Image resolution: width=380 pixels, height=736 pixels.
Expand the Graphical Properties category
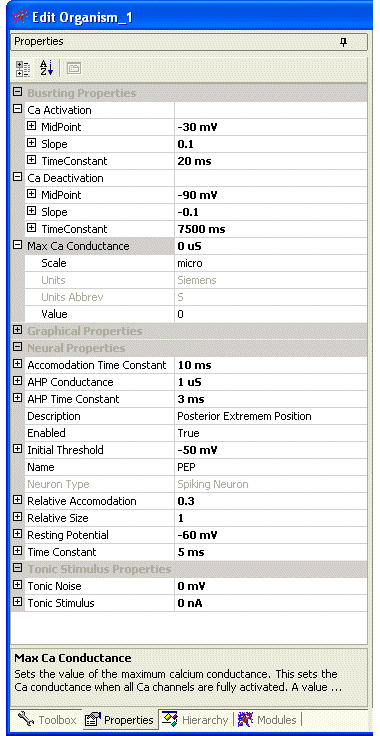pyautogui.click(x=18, y=330)
